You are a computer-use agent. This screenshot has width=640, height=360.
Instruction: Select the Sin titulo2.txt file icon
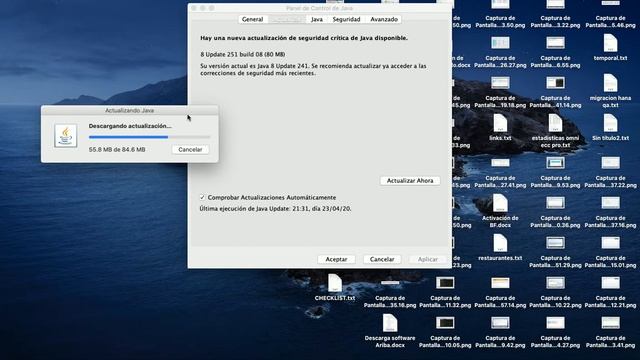(610, 124)
